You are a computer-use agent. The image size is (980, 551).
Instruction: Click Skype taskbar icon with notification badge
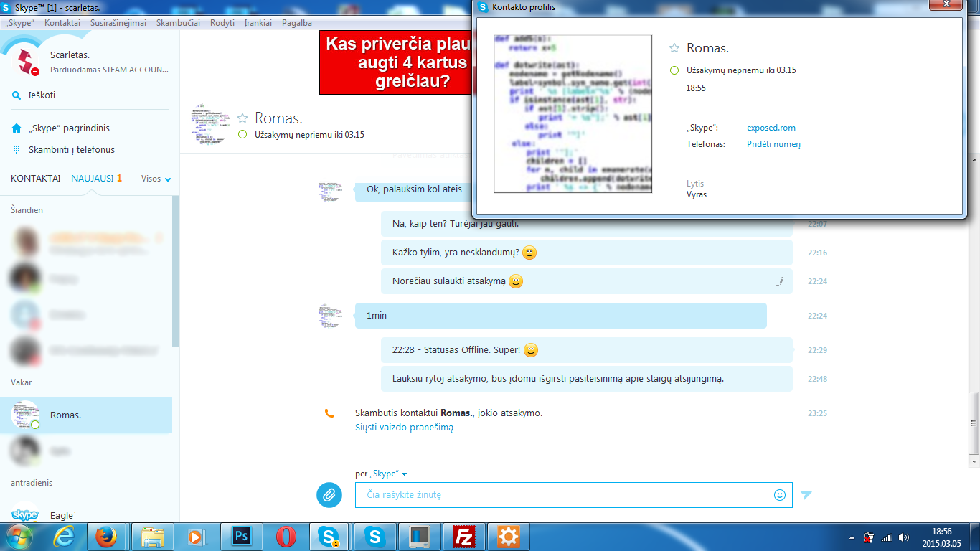[x=330, y=537]
